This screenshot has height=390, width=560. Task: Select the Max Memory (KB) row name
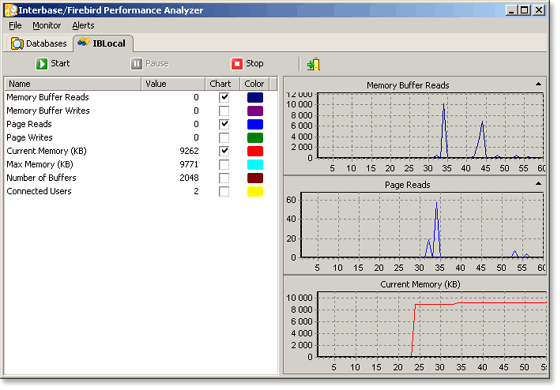coord(40,165)
